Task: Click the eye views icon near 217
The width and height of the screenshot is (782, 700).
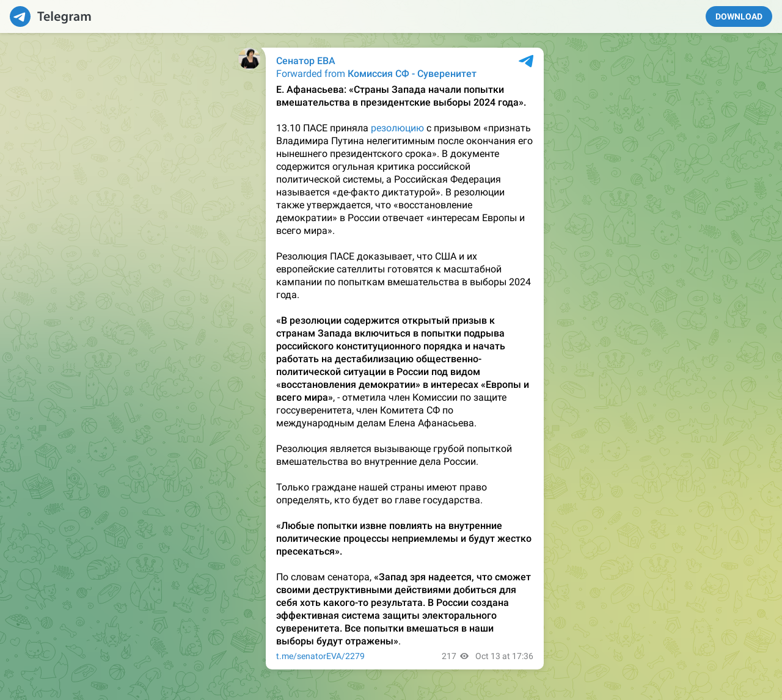Action: point(464,656)
